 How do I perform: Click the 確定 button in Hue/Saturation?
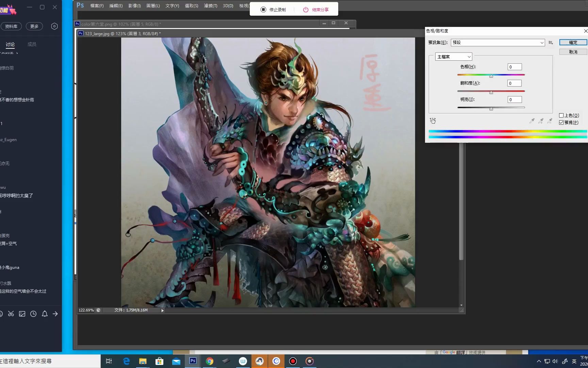(x=573, y=43)
